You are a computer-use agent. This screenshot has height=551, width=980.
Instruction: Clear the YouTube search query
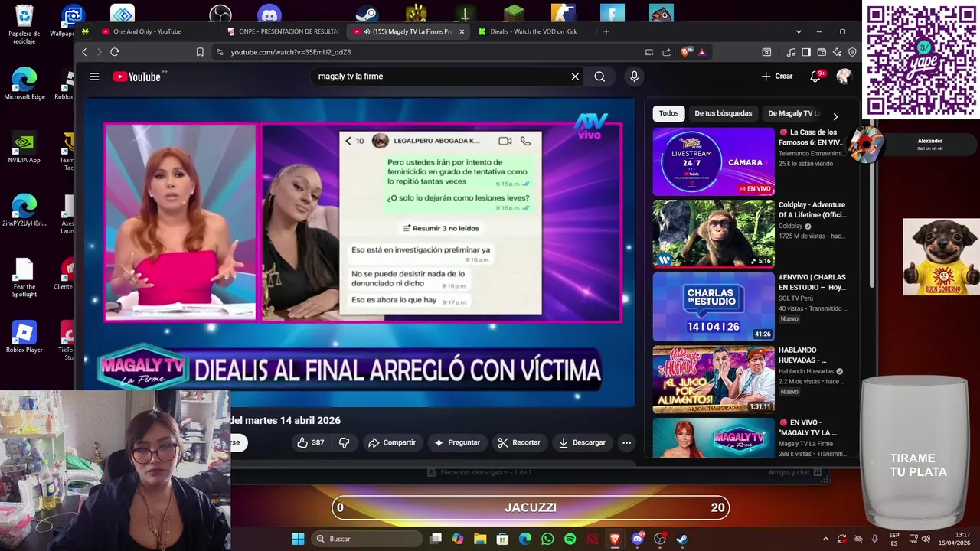[575, 77]
